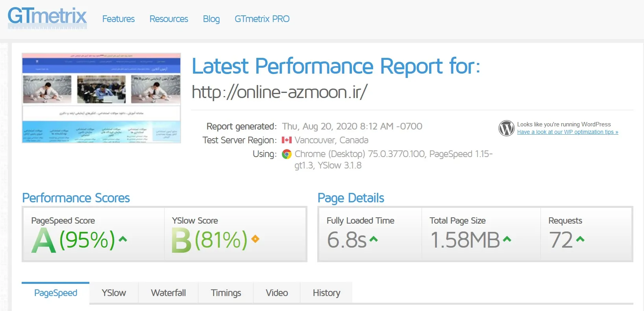The width and height of the screenshot is (644, 311).
Task: Open the Features menu
Action: coord(118,19)
